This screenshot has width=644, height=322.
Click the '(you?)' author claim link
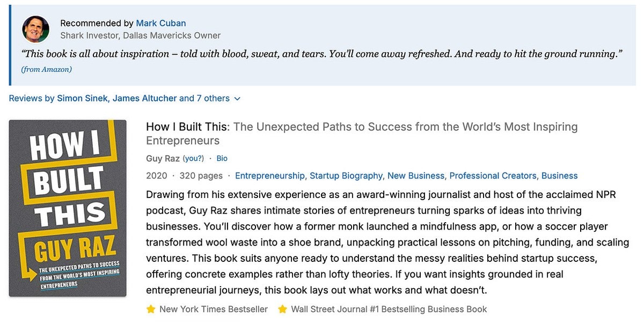(x=193, y=158)
